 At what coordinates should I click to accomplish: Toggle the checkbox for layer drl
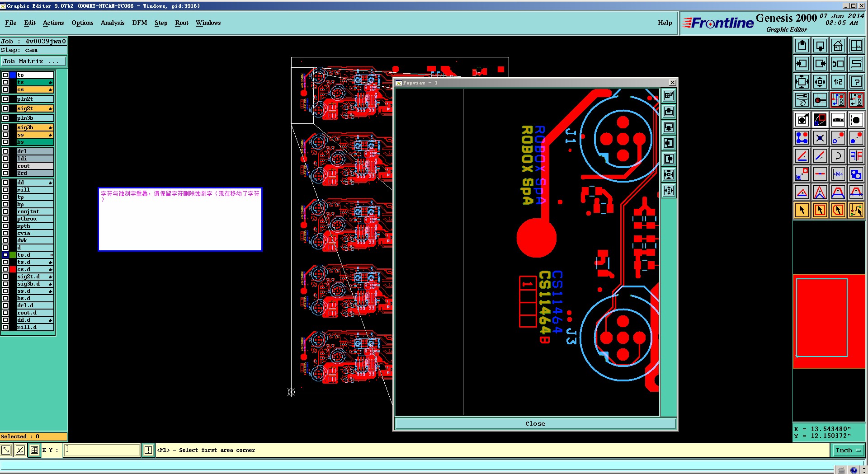[5, 151]
